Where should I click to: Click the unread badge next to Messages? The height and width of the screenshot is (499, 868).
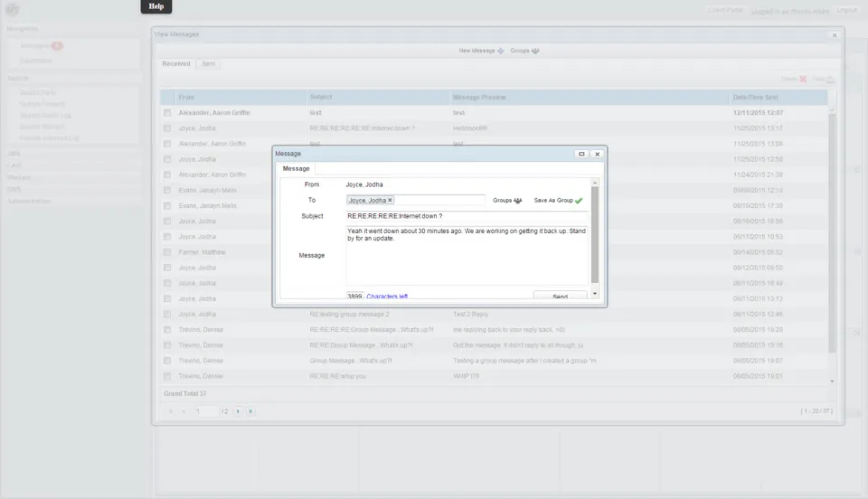point(57,46)
